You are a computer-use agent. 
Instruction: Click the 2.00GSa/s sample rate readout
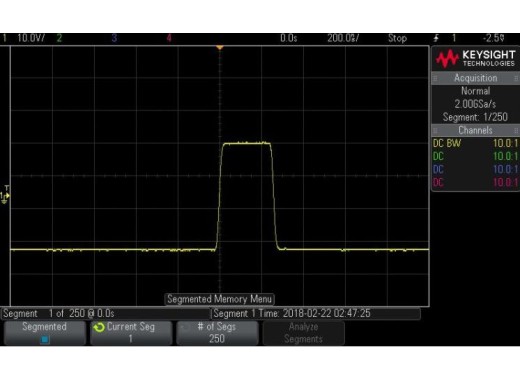[476, 104]
